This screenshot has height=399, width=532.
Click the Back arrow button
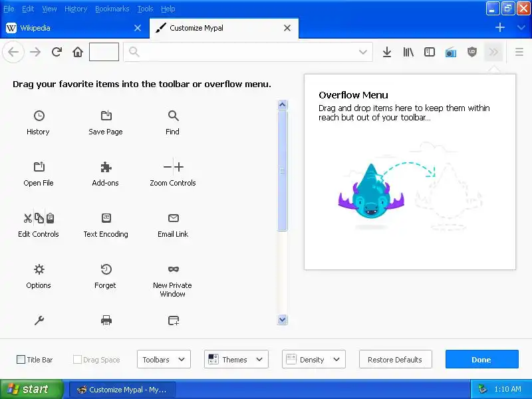(x=13, y=52)
